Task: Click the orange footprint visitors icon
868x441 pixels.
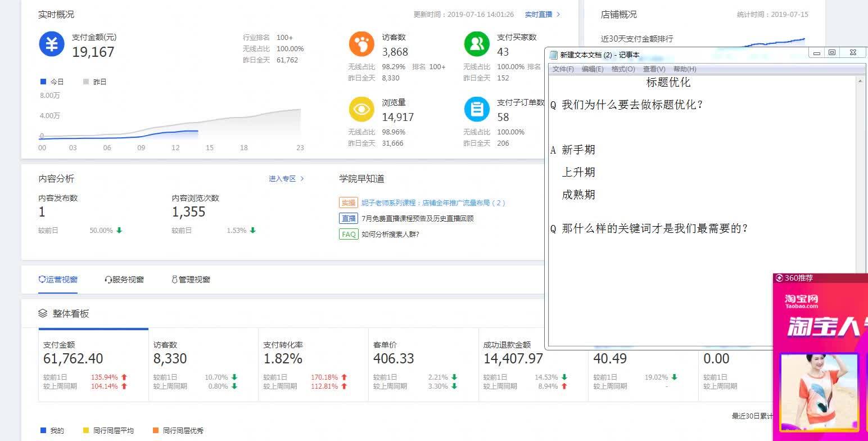Action: tap(361, 44)
